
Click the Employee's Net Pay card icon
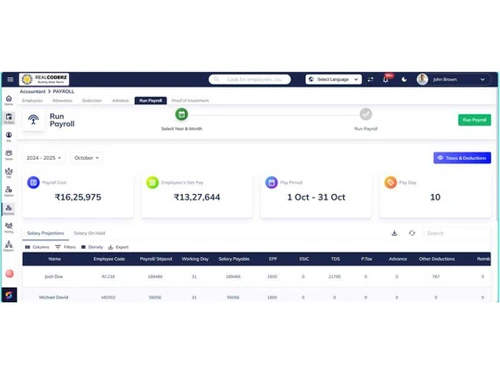[x=152, y=182]
